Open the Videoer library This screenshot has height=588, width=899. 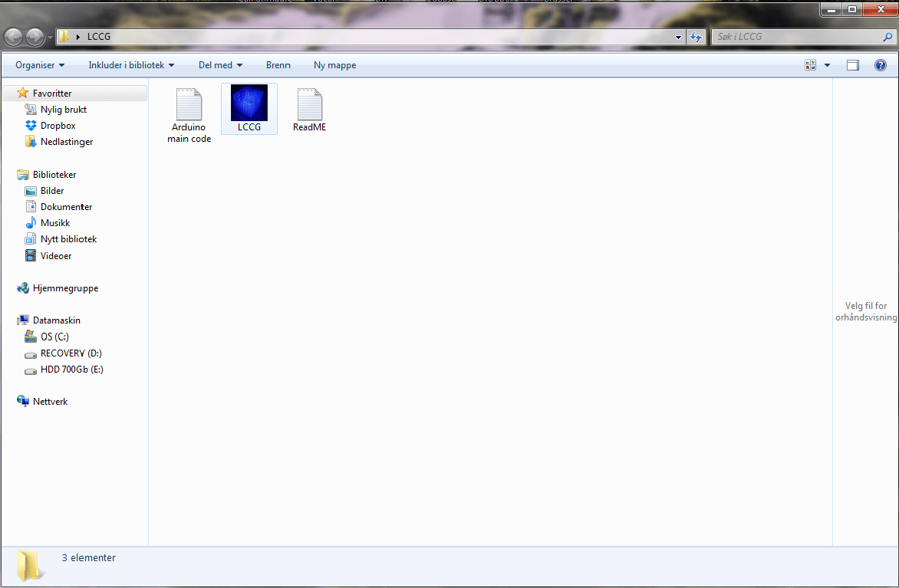click(48, 255)
